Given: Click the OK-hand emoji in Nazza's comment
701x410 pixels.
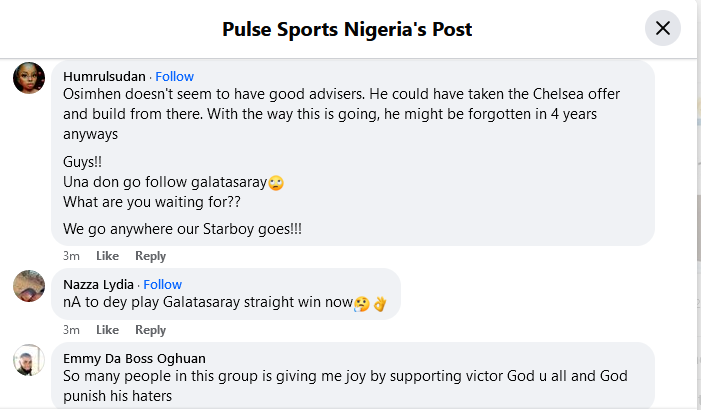Looking at the screenshot, I should [379, 303].
